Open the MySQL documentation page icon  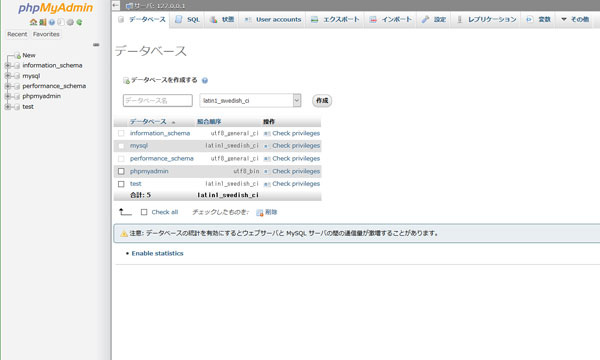(x=61, y=22)
